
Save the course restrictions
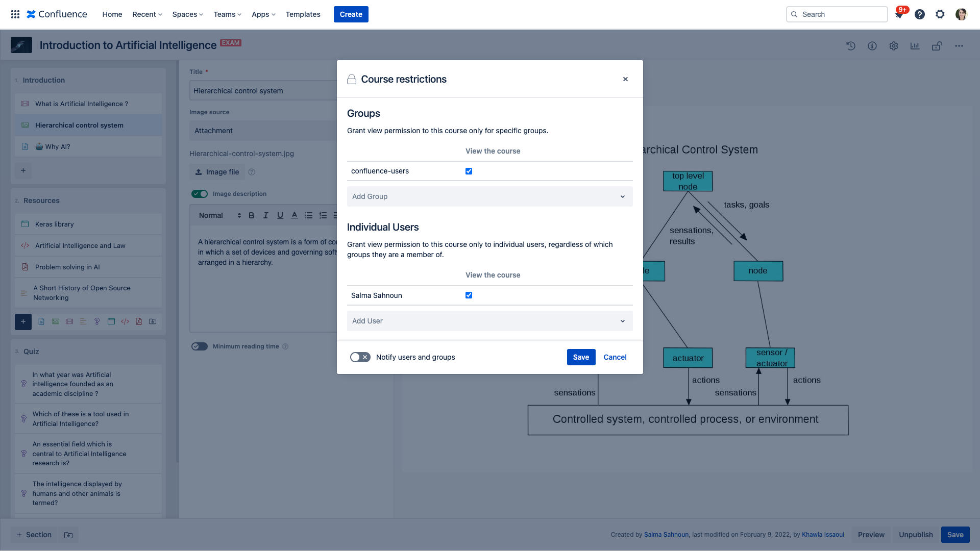click(x=581, y=357)
